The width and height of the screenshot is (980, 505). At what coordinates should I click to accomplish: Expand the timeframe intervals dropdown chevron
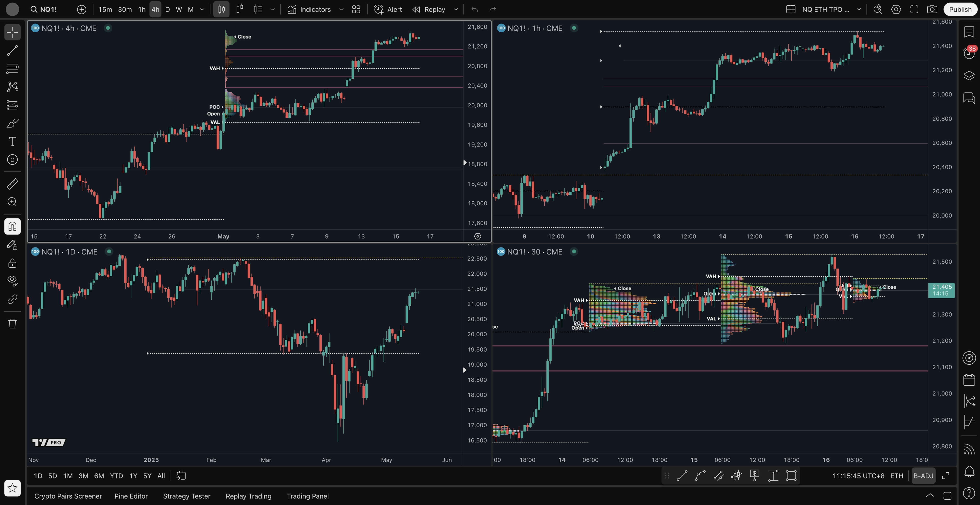click(202, 9)
